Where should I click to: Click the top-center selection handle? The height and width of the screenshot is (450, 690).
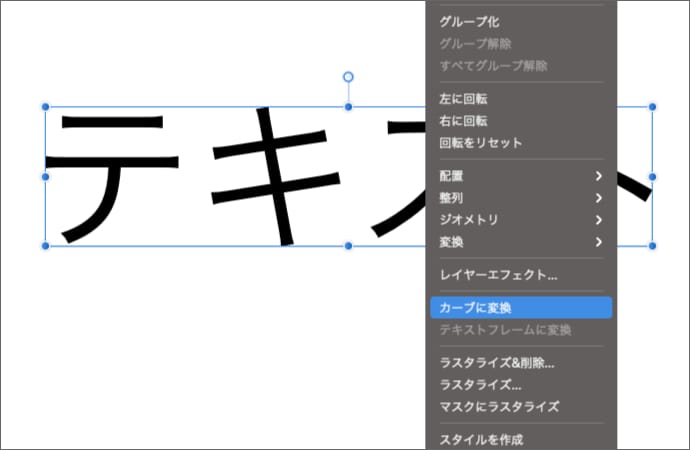point(348,106)
